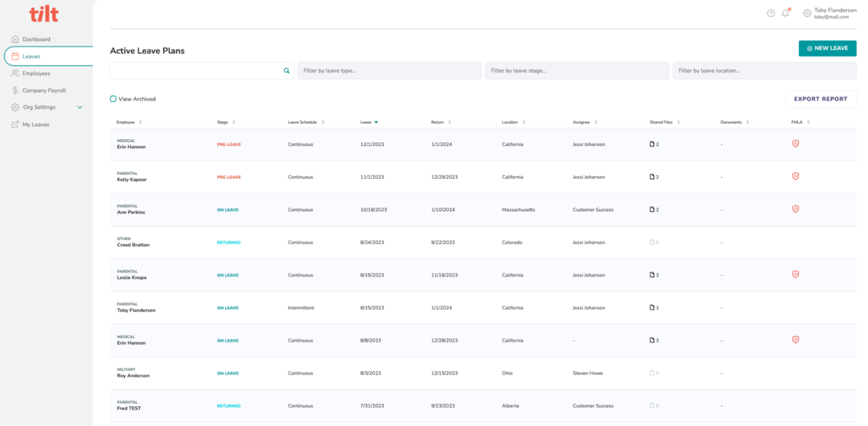Click the EXPORT REPORT button
The image size is (868, 426).
tap(821, 98)
